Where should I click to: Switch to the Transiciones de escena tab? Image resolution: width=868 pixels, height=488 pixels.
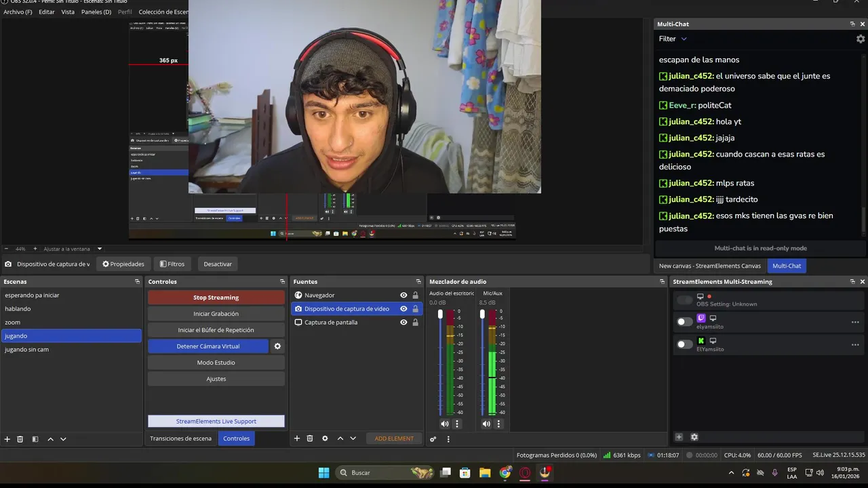(x=181, y=439)
